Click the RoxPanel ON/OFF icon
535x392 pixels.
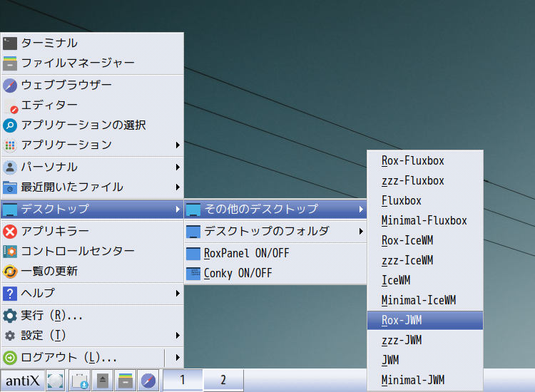coord(193,254)
